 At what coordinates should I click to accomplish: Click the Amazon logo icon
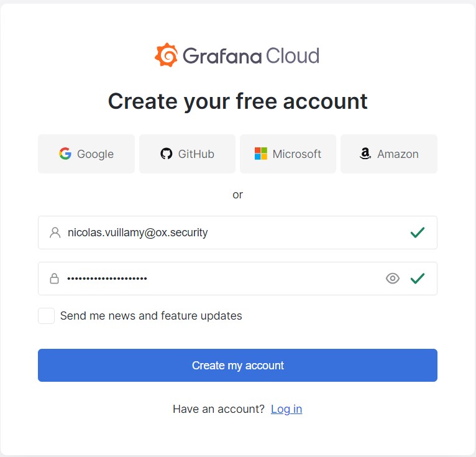365,154
